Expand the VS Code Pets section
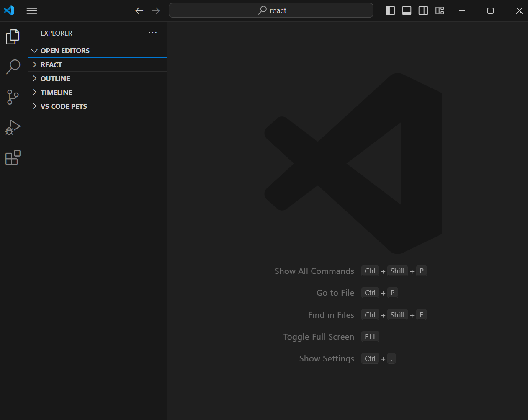The image size is (528, 420). [98, 106]
